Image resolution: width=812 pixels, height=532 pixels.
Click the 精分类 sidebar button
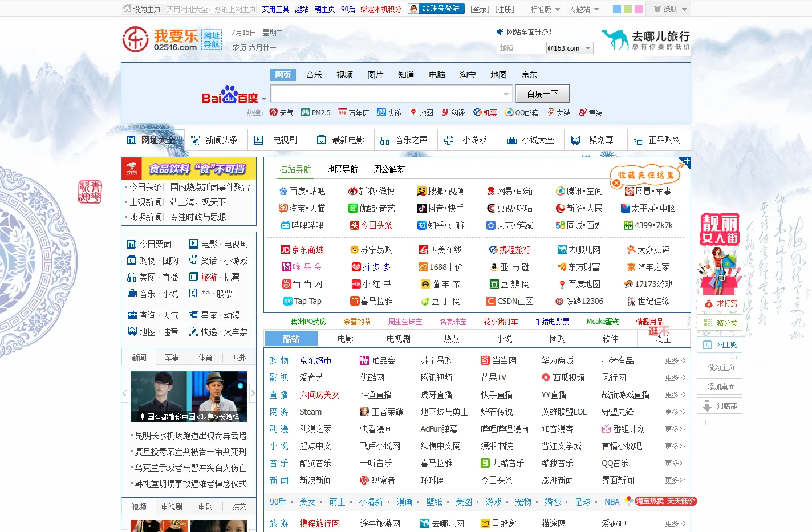720,323
